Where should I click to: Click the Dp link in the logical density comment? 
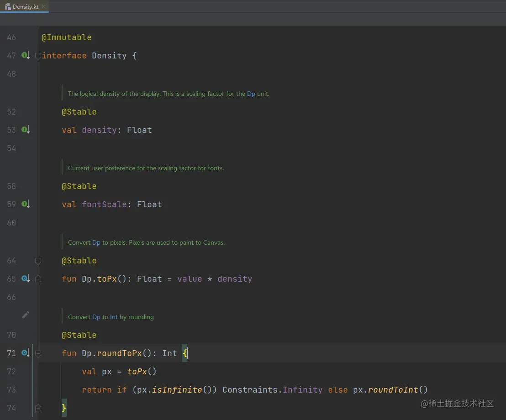251,94
